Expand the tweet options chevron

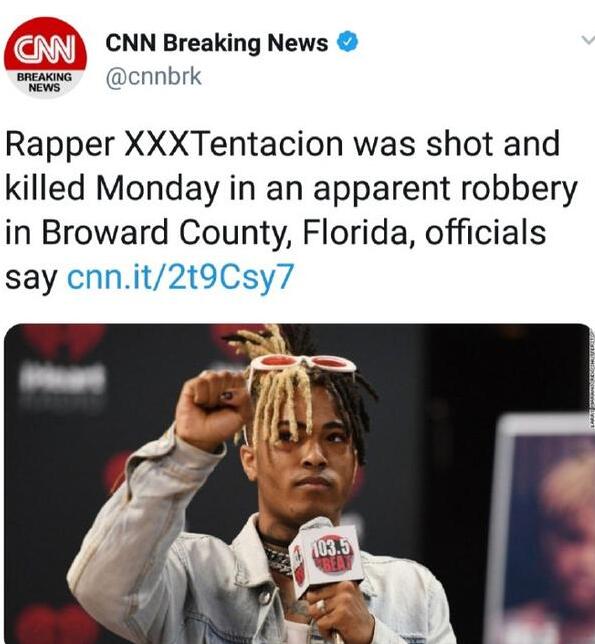pos(588,41)
